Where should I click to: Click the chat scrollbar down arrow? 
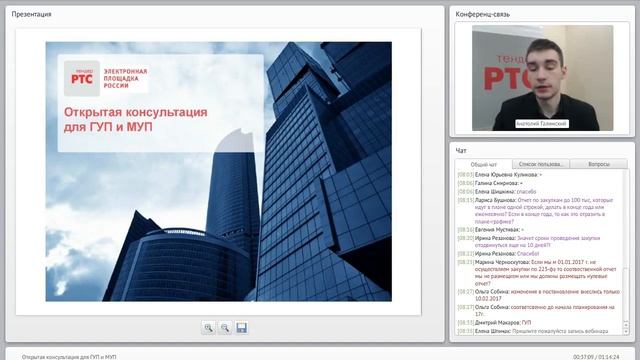[x=626, y=332]
